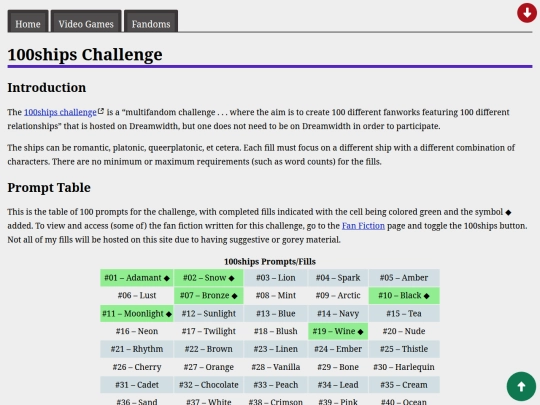Select the '#28 – Vanilla' cell
This screenshot has width=540, height=405.
tap(276, 367)
